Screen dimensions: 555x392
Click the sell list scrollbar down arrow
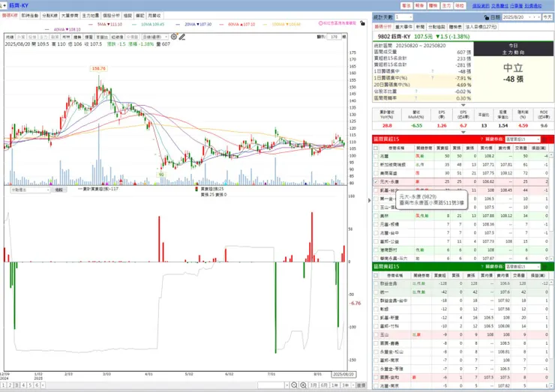550,386
